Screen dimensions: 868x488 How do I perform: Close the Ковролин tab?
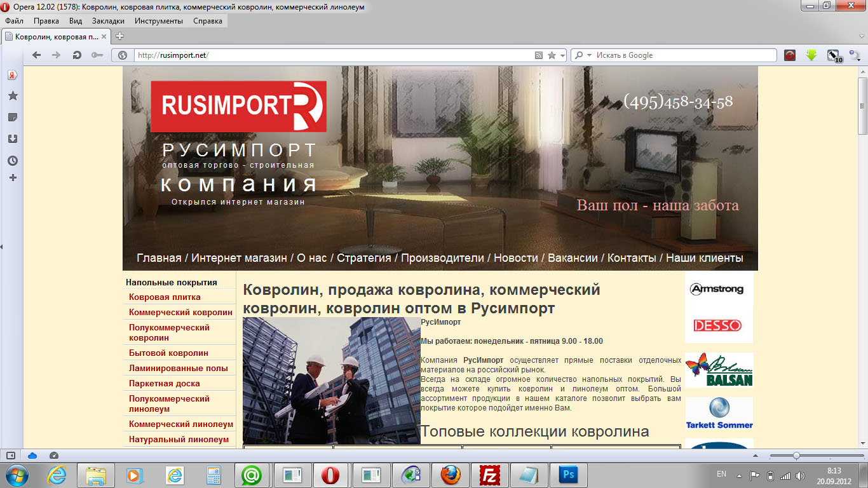pos(104,37)
